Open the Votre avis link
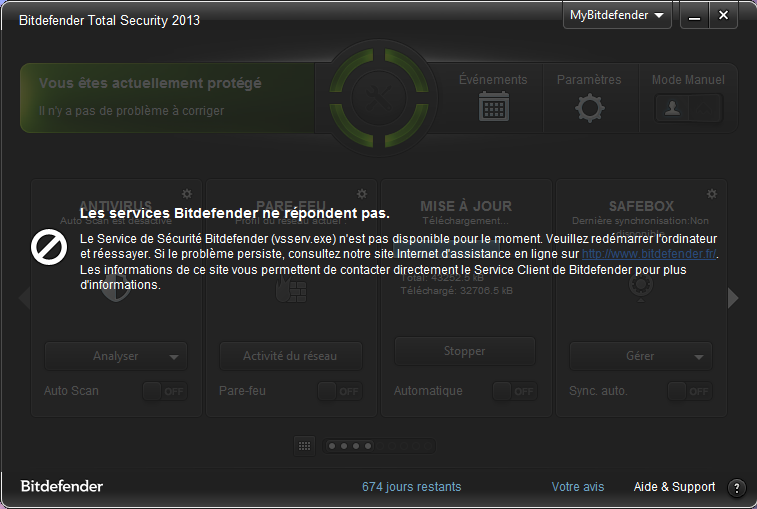Image resolution: width=757 pixels, height=509 pixels. [x=578, y=487]
